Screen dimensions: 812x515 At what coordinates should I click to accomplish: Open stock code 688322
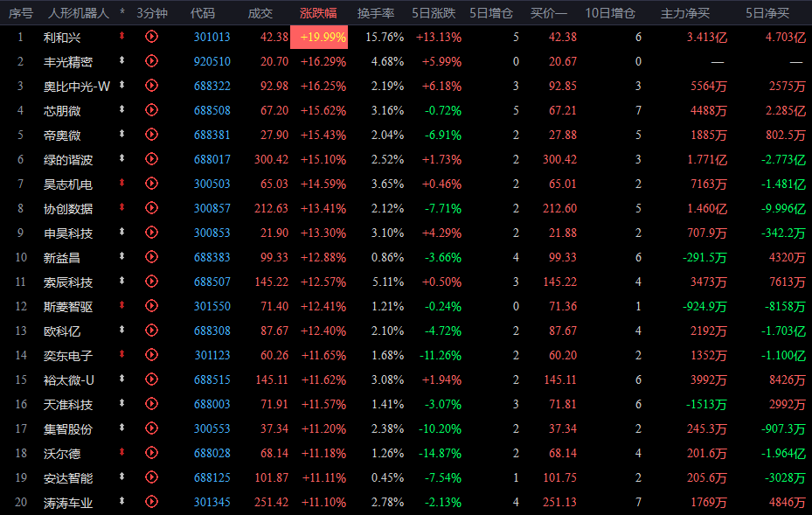[x=212, y=86]
